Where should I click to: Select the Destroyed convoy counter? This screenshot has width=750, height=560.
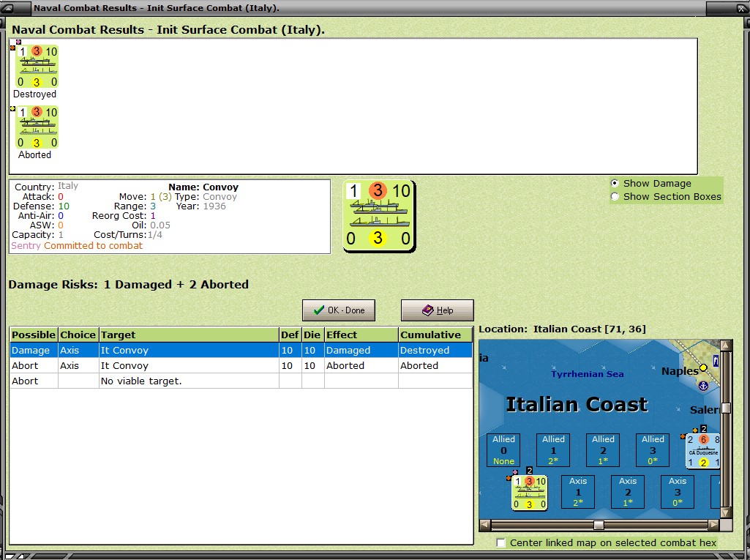pyautogui.click(x=37, y=67)
